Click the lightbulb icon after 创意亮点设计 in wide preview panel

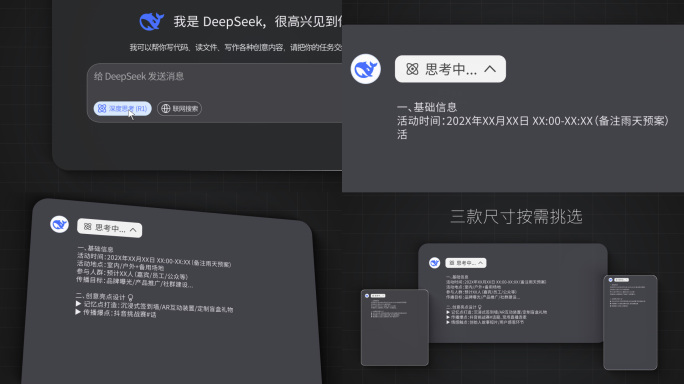click(480, 307)
